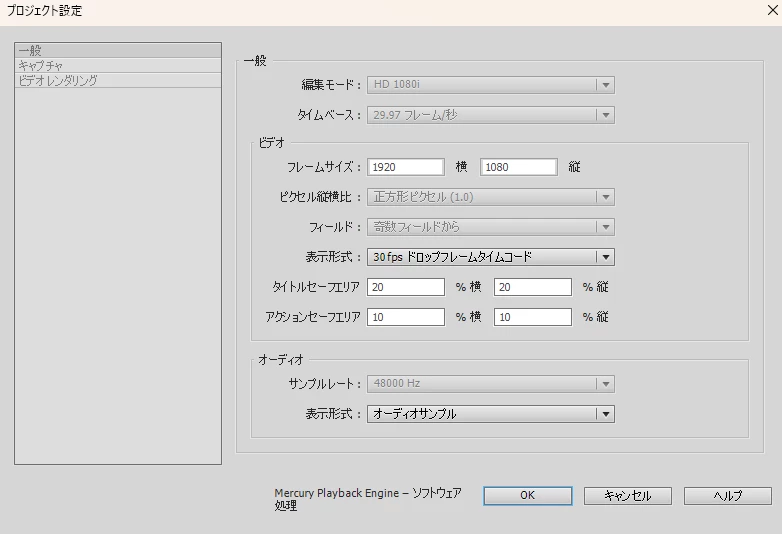The height and width of the screenshot is (534, 782).
Task: Click the アクションセーフエリア vertical percent field
Action: 533,317
